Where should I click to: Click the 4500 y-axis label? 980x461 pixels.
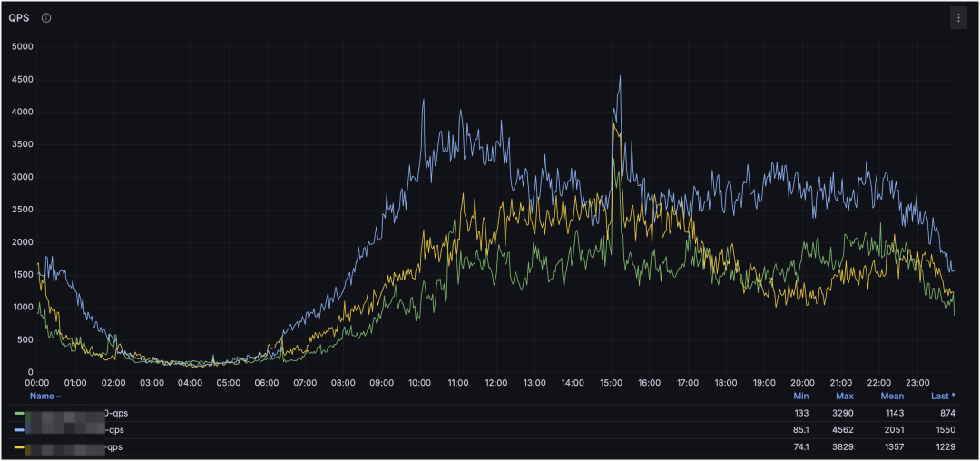(23, 79)
